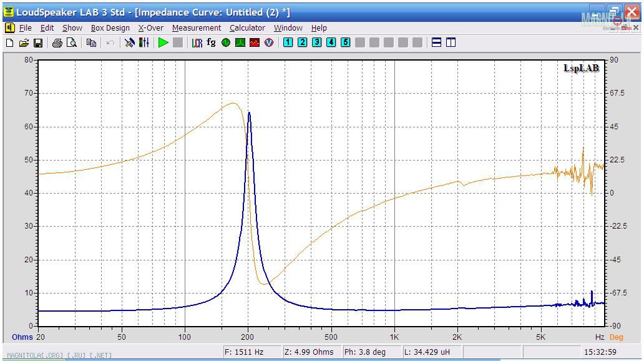Image resolution: width=644 pixels, height=361 pixels.
Task: Select curve slot 1 button
Action: tap(288, 42)
